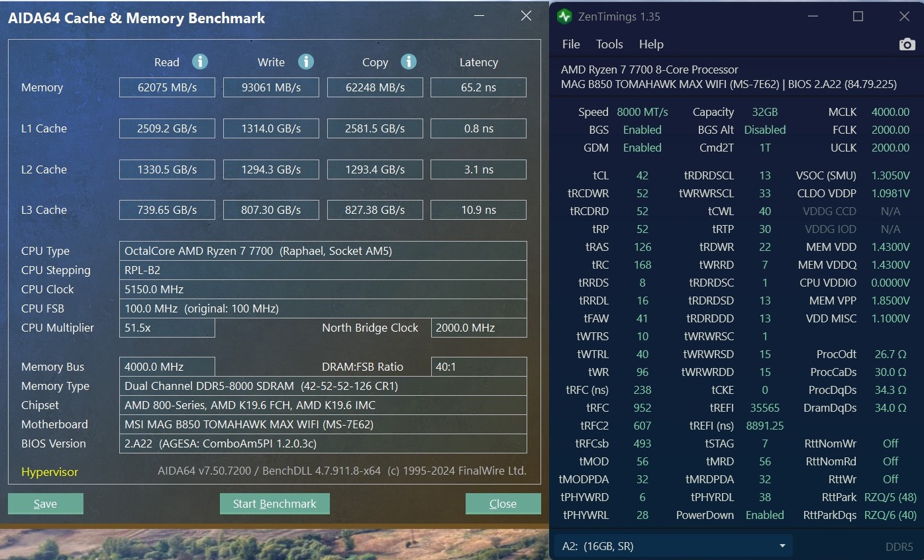Click the Memory Latency 65.2 ns field

point(478,87)
